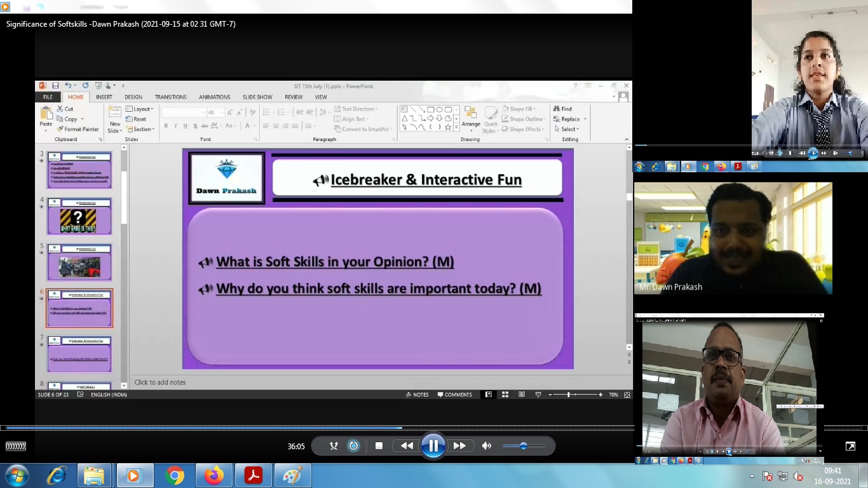
Task: Click the player volume slider
Action: [x=523, y=446]
